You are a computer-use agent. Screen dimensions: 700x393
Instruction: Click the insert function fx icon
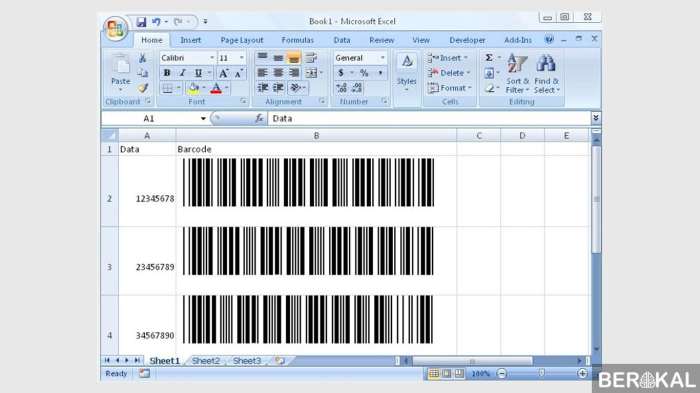click(x=259, y=118)
